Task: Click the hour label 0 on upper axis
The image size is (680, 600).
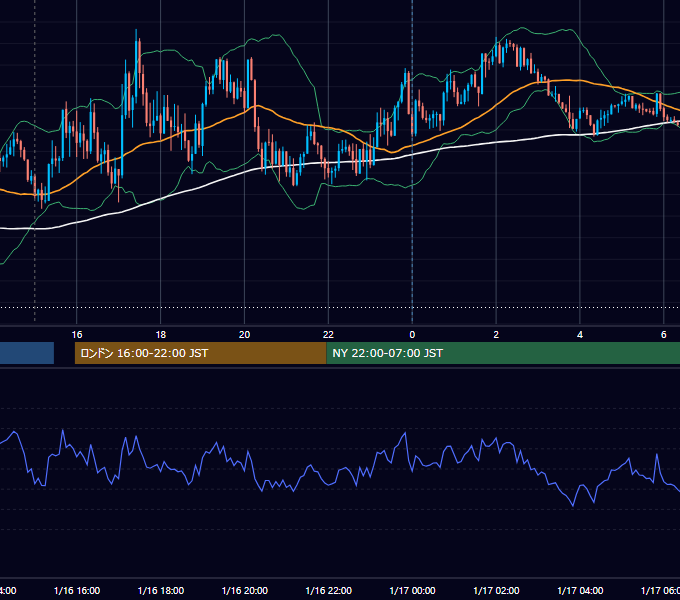Action: tap(412, 335)
